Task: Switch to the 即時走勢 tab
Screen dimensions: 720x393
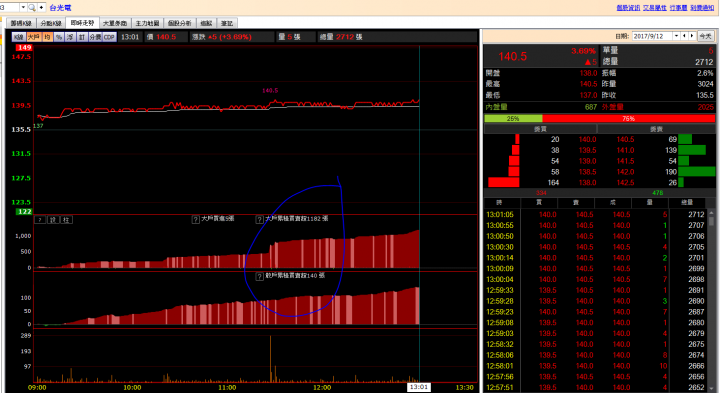Action: tap(82, 23)
